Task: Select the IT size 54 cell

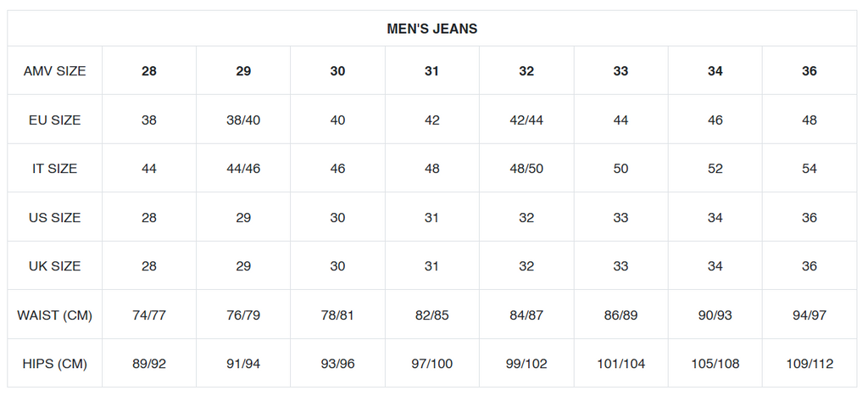Action: [810, 169]
